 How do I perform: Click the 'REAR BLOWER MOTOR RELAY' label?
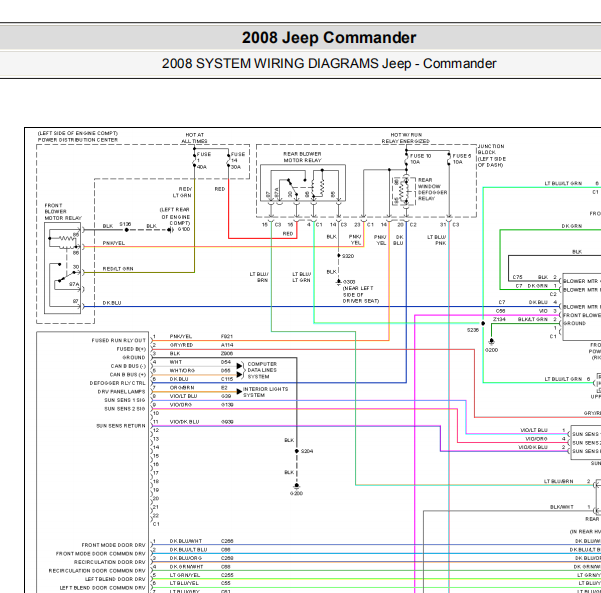[302, 157]
